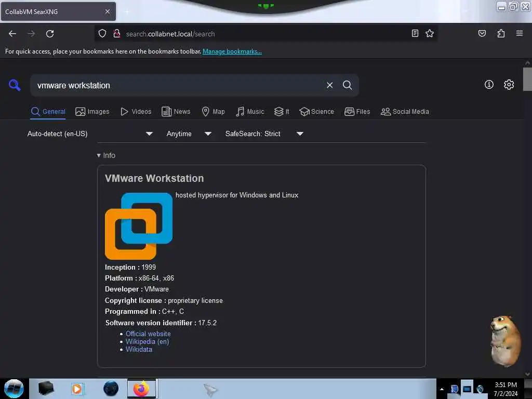
Task: Switch to Firefox in the taskbar
Action: pyautogui.click(x=141, y=389)
